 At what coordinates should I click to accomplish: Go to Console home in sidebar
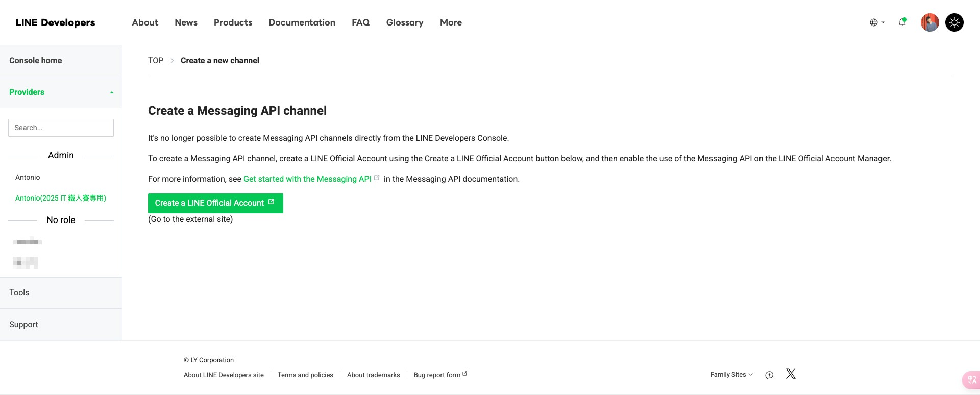click(x=61, y=61)
